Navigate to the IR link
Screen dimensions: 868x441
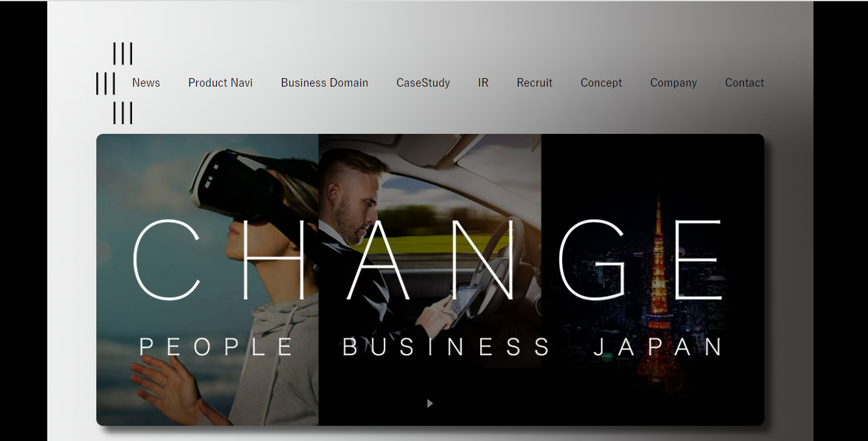pos(483,83)
